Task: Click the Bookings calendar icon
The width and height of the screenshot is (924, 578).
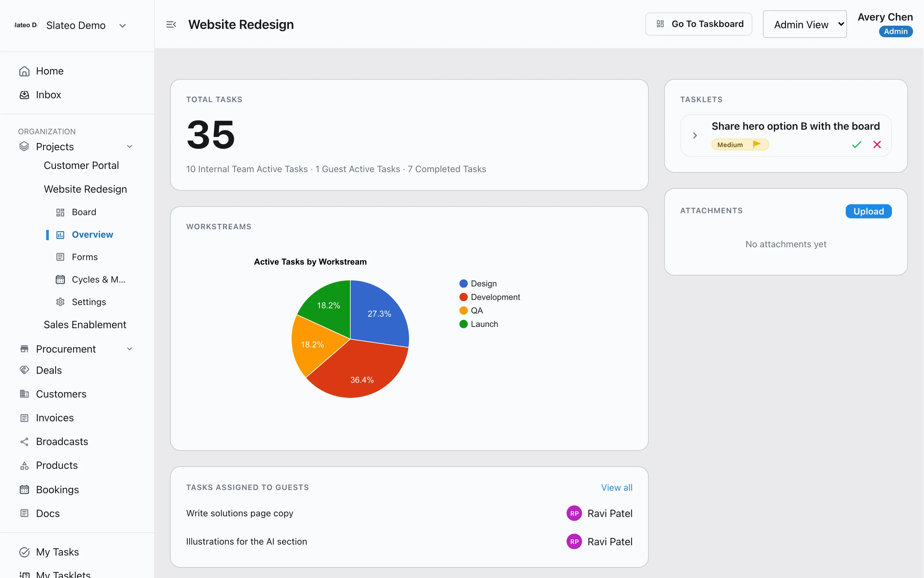Action: [24, 490]
